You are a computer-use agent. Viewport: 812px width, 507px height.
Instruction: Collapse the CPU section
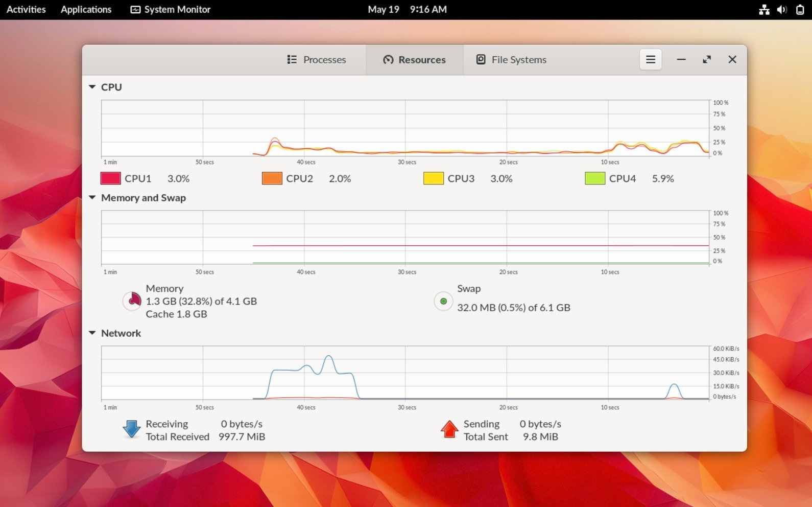[x=92, y=87]
